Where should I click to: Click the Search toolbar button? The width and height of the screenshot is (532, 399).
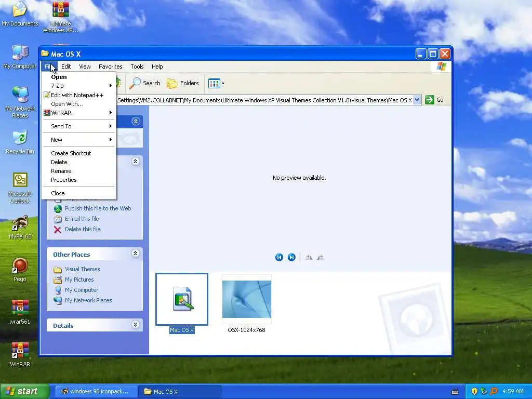(145, 83)
